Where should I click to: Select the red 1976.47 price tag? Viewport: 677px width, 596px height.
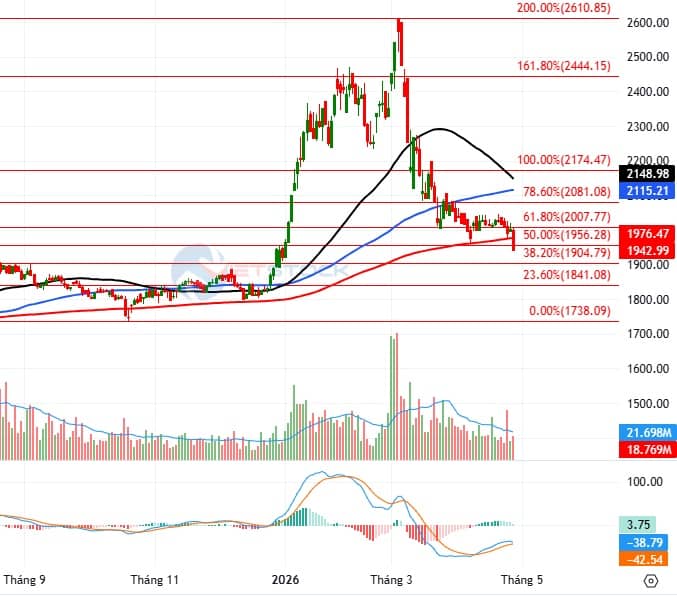(x=647, y=234)
